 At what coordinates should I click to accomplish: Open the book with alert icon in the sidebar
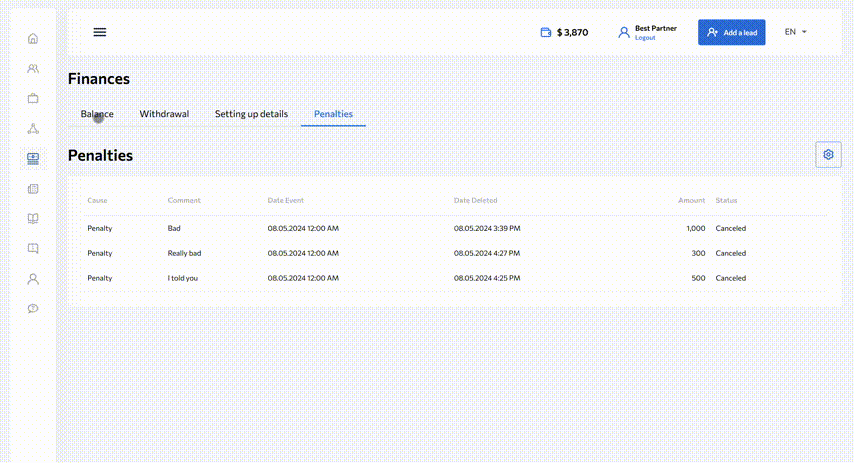(x=33, y=248)
